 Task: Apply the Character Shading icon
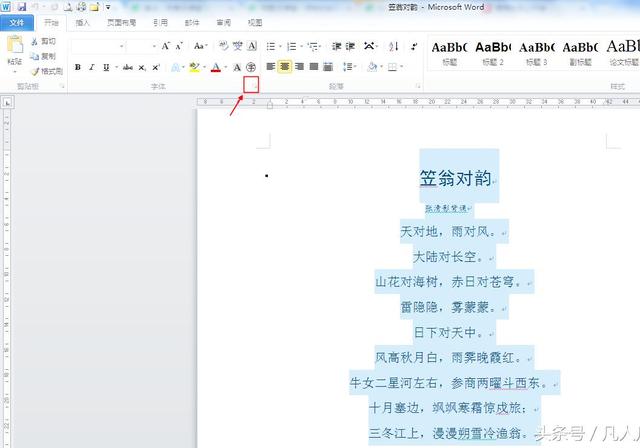tap(237, 67)
